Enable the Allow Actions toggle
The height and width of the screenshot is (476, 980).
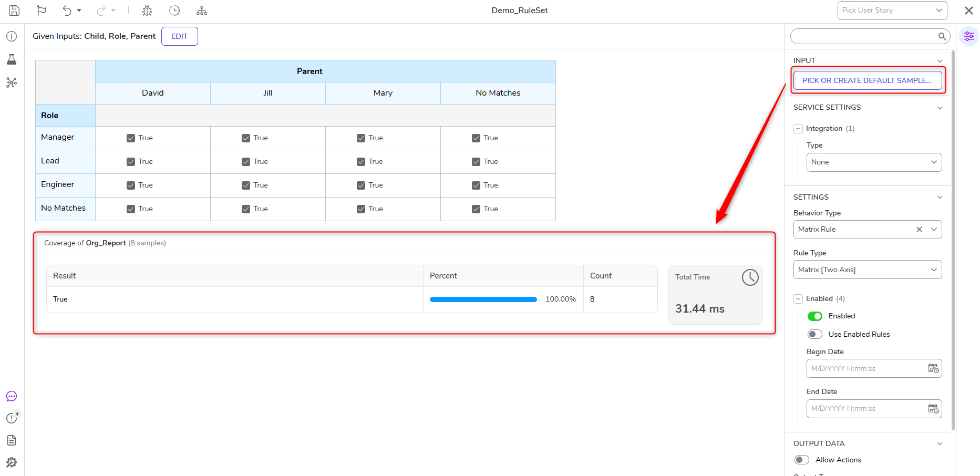coord(802,460)
